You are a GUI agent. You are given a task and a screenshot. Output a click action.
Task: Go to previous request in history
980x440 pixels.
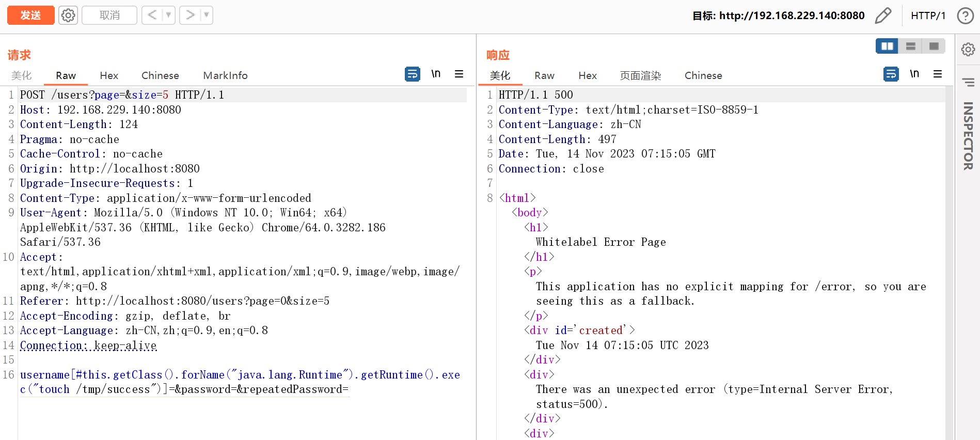pyautogui.click(x=152, y=15)
